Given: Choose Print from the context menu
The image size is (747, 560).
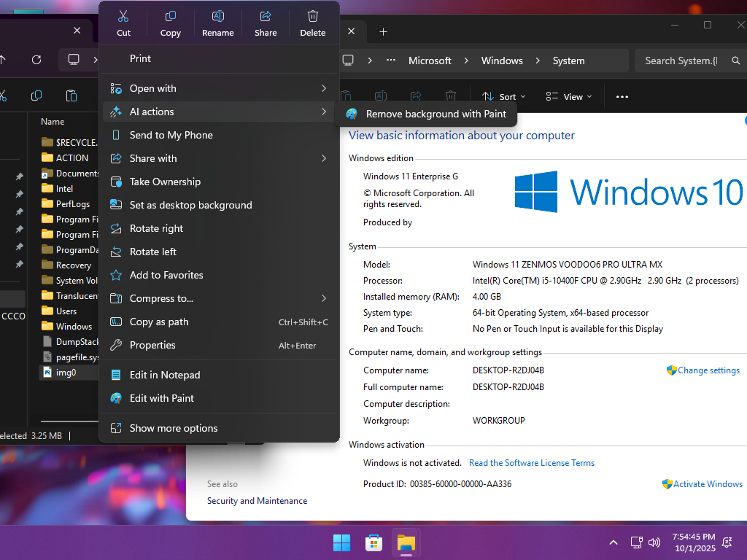Looking at the screenshot, I should [219, 58].
